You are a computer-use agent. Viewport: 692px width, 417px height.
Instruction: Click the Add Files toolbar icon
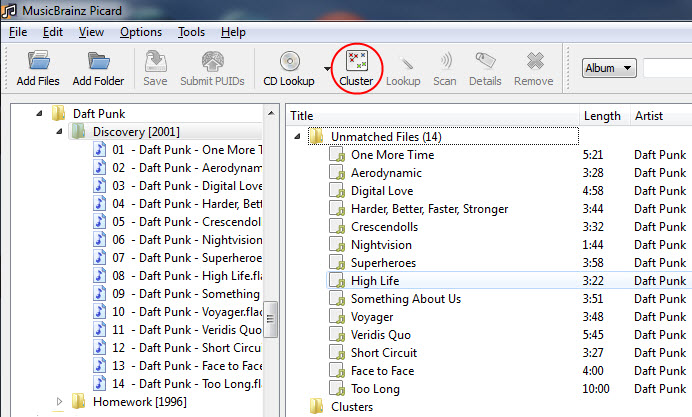(38, 61)
